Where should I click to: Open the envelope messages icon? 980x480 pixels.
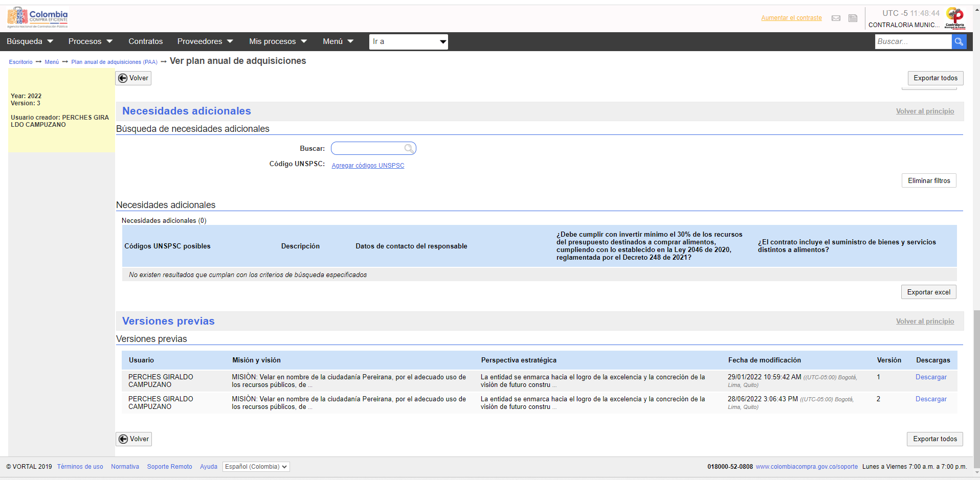point(836,18)
